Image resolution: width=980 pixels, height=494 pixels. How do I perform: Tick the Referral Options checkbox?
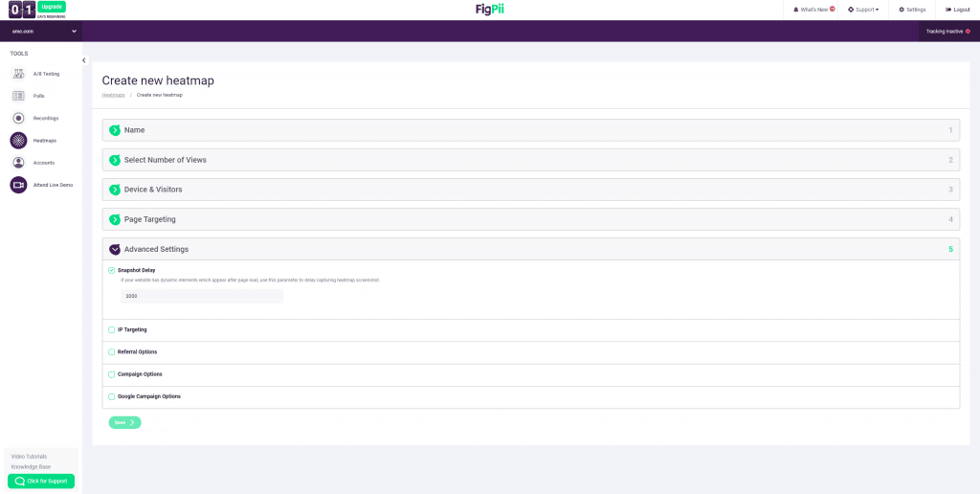112,351
